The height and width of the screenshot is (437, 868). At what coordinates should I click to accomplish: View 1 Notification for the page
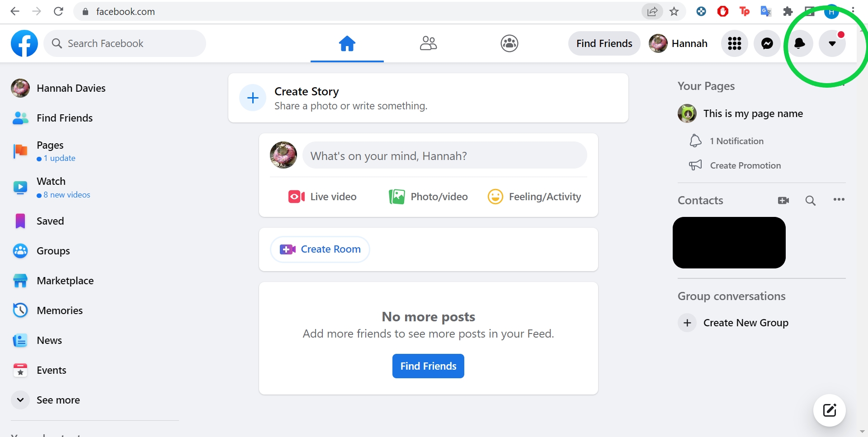point(736,141)
